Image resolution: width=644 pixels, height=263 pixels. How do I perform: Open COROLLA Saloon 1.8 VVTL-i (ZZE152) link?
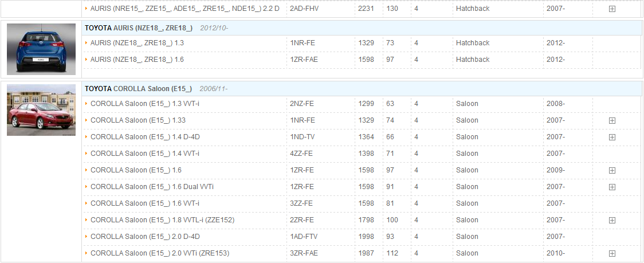162,220
